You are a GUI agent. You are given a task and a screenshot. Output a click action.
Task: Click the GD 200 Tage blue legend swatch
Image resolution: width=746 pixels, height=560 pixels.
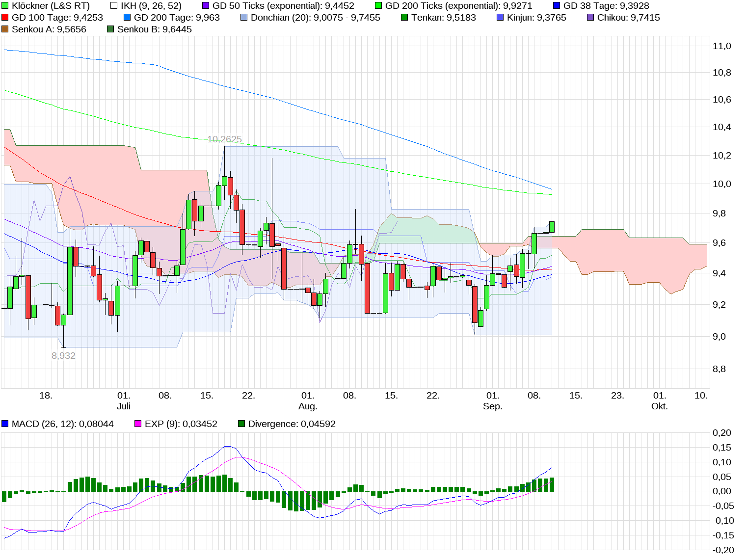tap(127, 18)
